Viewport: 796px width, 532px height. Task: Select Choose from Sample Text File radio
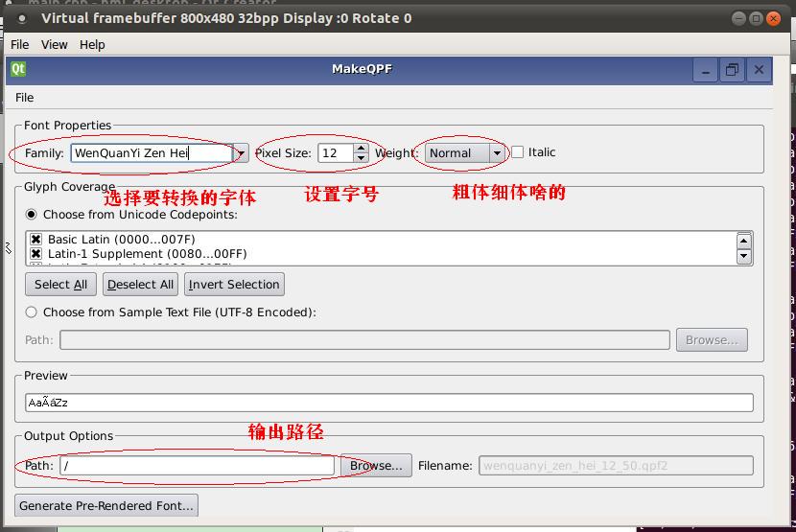click(x=32, y=312)
